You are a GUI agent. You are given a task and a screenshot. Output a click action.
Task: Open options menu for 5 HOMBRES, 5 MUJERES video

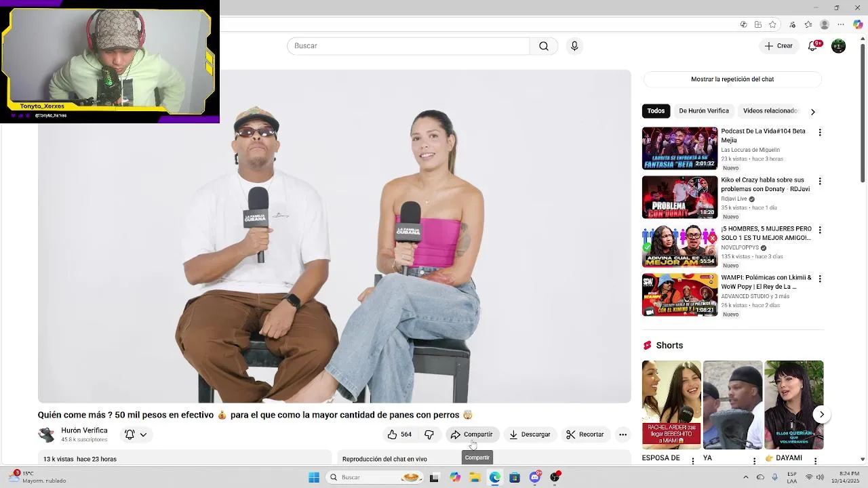[820, 230]
